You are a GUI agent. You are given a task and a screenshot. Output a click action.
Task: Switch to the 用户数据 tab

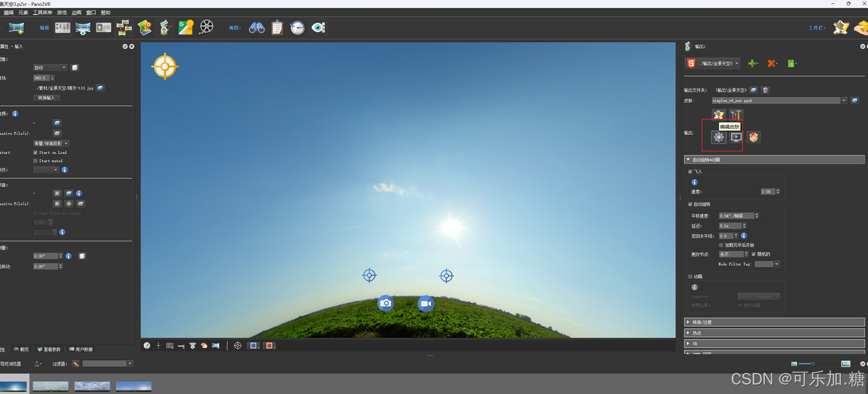pyautogui.click(x=81, y=349)
